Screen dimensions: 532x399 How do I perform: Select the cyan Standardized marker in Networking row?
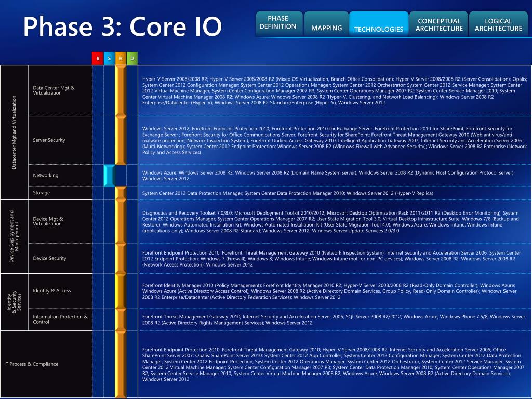tap(109, 176)
